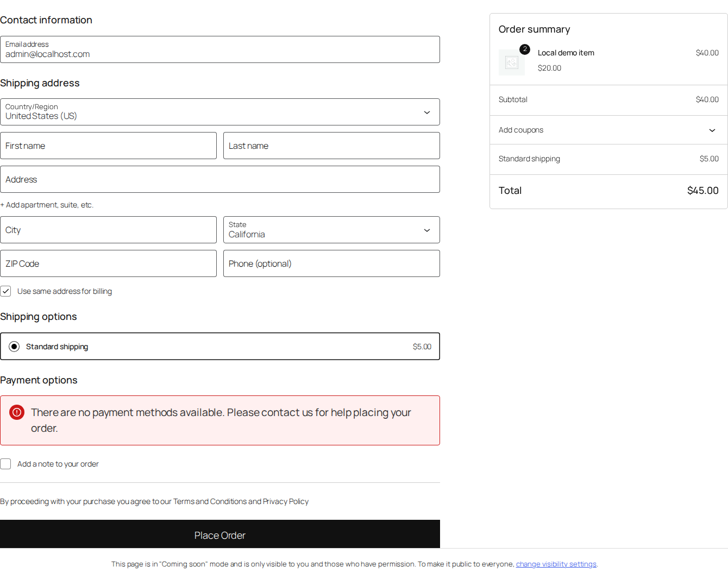
Task: Open the State dropdown showing California
Action: (x=331, y=230)
